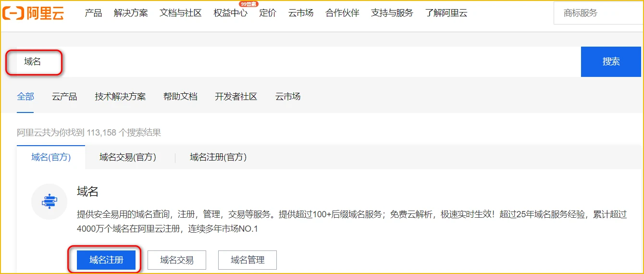Select the 域名注册(官方) result tab
Image resolution: width=644 pixels, height=274 pixels.
click(x=218, y=157)
